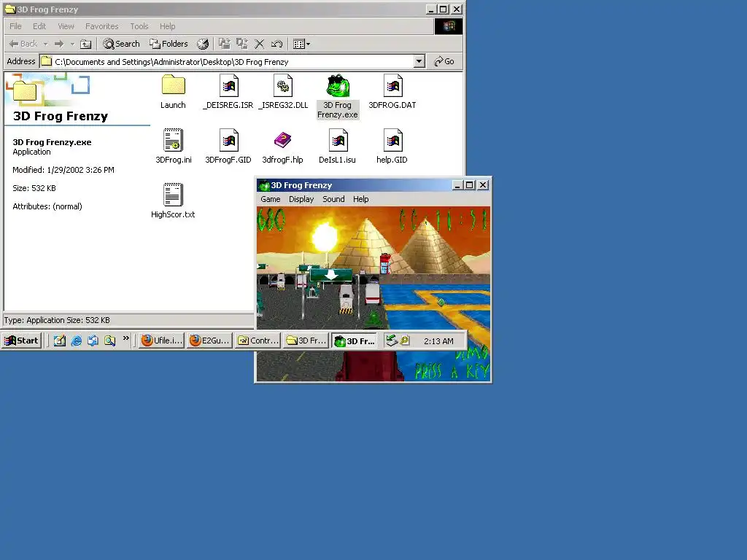Click the Back arrow in Explorer toolbar
This screenshot has height=560, width=747.
23,44
